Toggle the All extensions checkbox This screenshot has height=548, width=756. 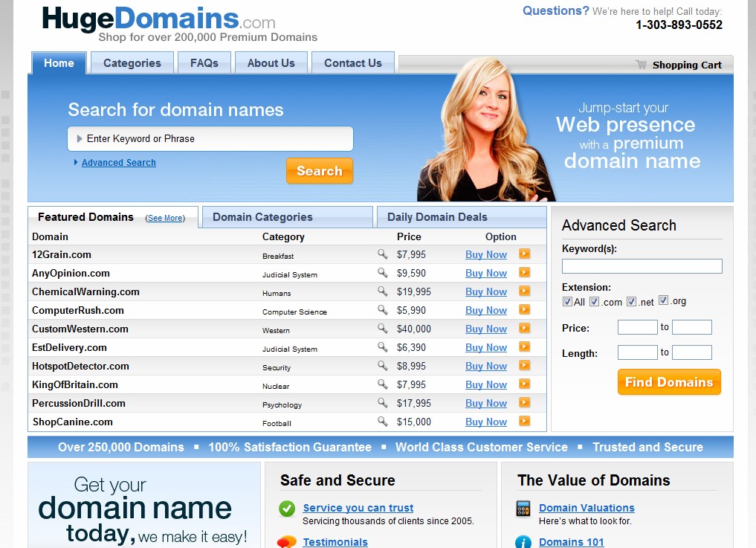pyautogui.click(x=567, y=301)
